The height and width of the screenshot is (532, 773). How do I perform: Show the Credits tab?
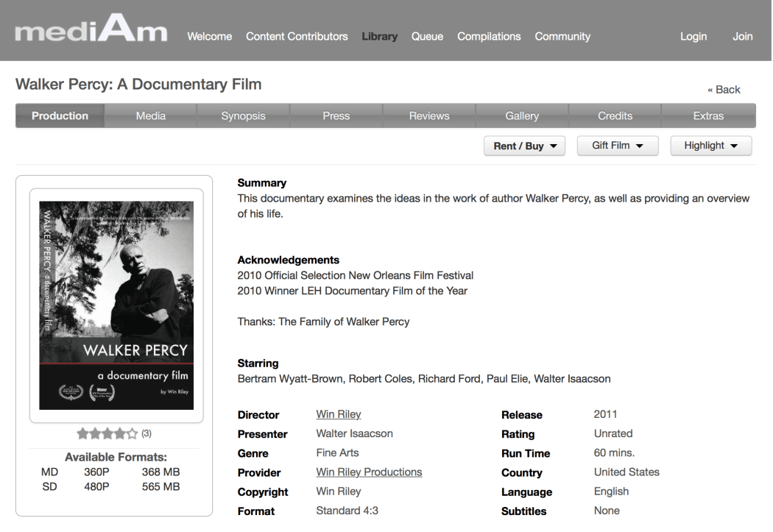(x=615, y=116)
